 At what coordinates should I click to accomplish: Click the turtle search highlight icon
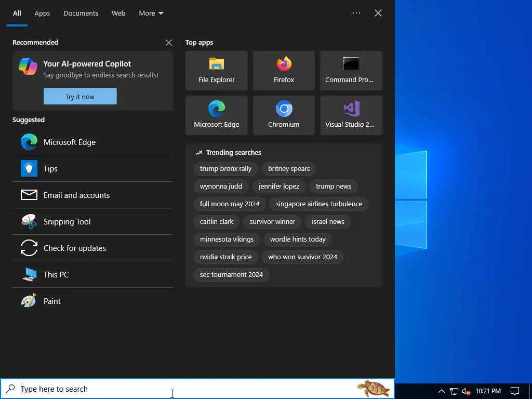pos(373,389)
